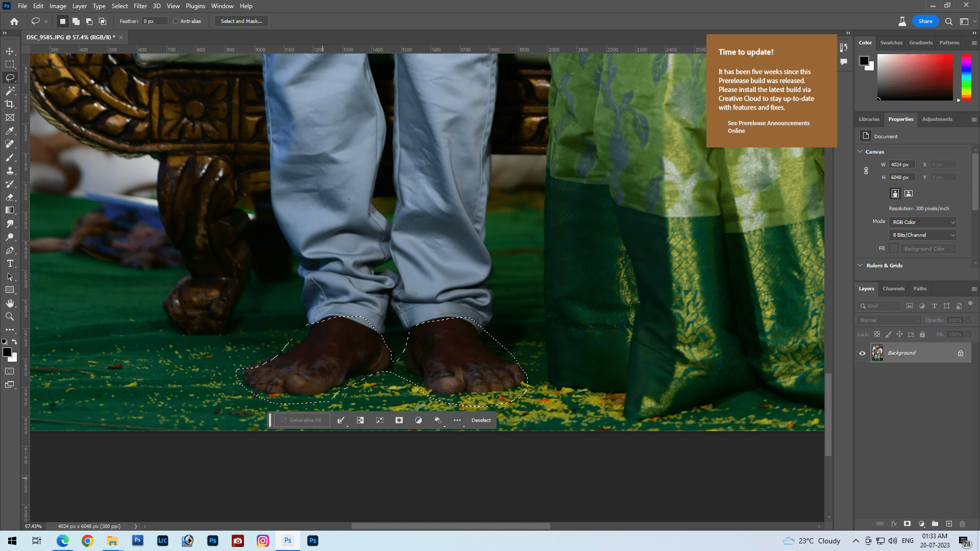
Task: Set the foreground color swatch
Action: click(x=8, y=352)
